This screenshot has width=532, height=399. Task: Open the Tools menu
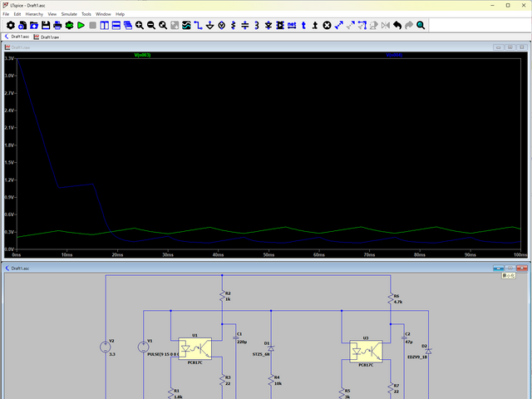tap(86, 14)
